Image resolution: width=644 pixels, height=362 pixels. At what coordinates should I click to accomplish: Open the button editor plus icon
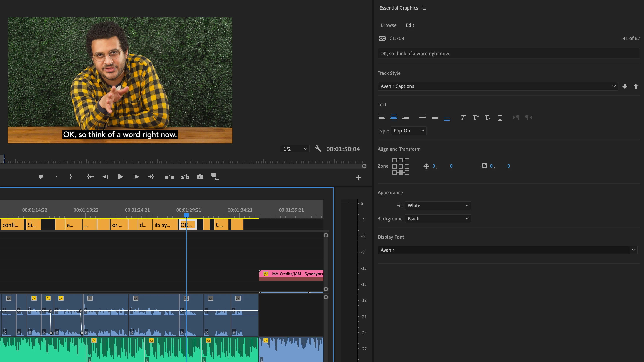pyautogui.click(x=359, y=178)
